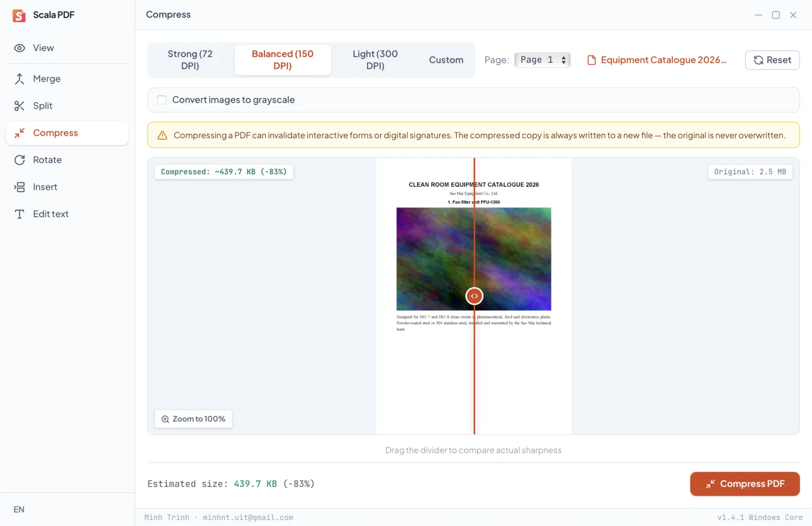Viewport: 812px width, 526px height.
Task: Click the Insert page icon
Action: click(19, 187)
